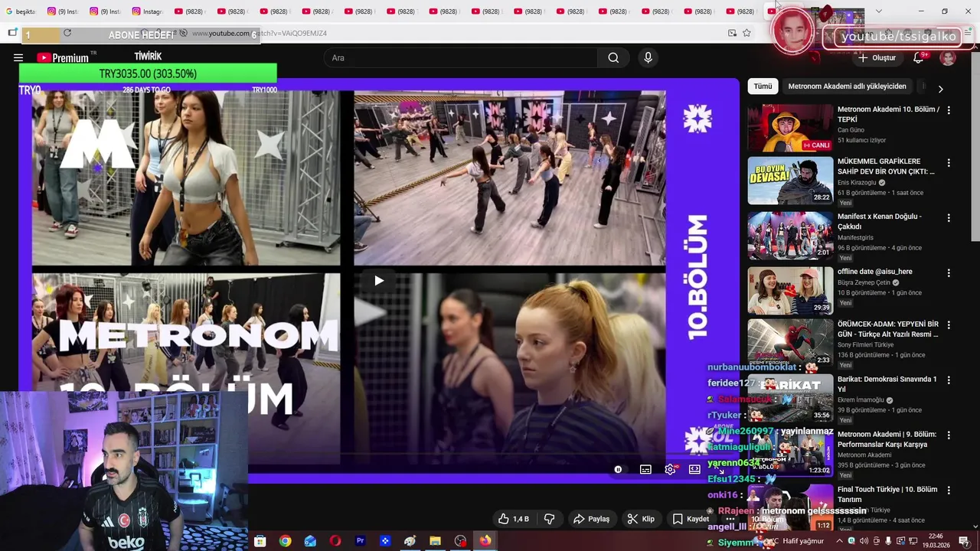This screenshot has height=551, width=980.
Task: Open Windows notification center icon
Action: [963, 541]
